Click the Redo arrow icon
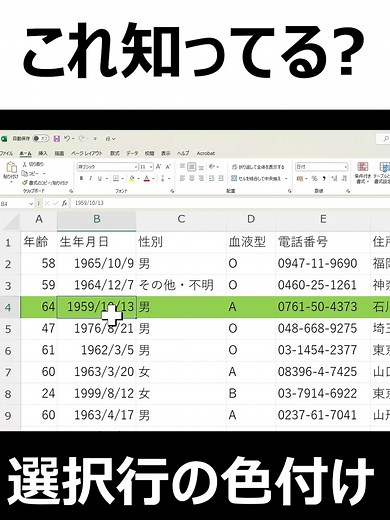 click(82, 138)
